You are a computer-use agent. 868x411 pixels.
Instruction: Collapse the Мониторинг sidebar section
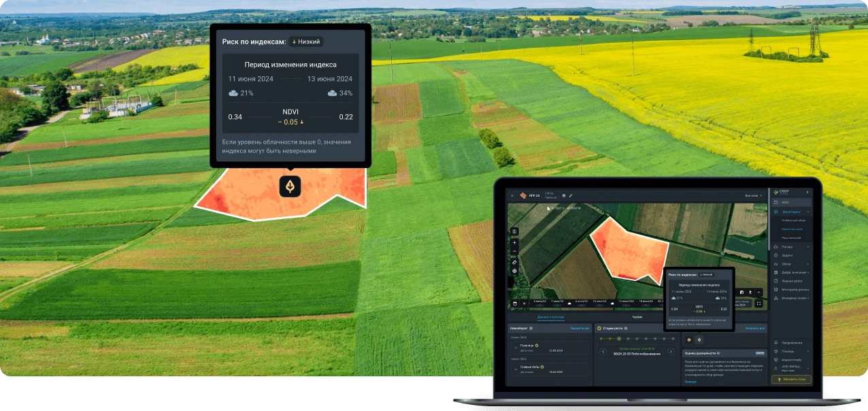click(808, 212)
